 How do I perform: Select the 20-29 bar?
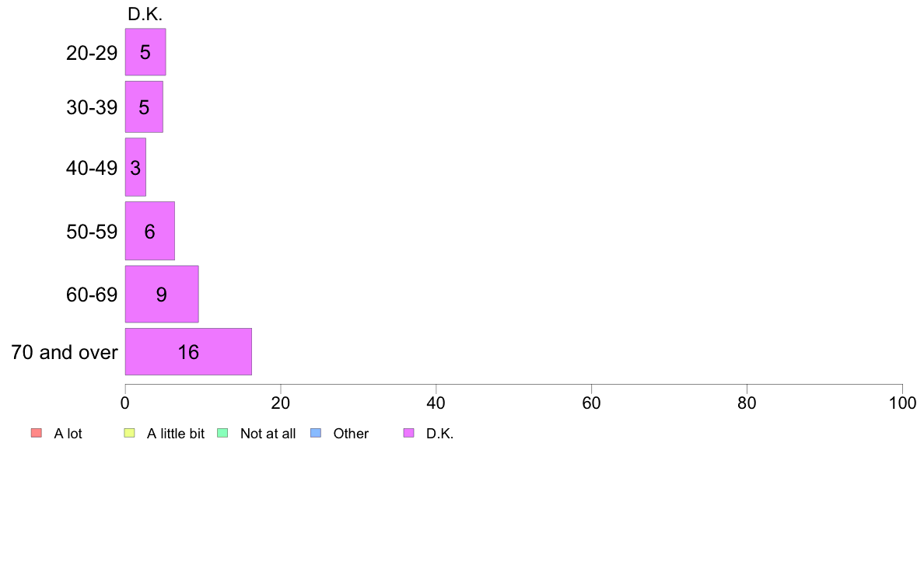click(145, 52)
